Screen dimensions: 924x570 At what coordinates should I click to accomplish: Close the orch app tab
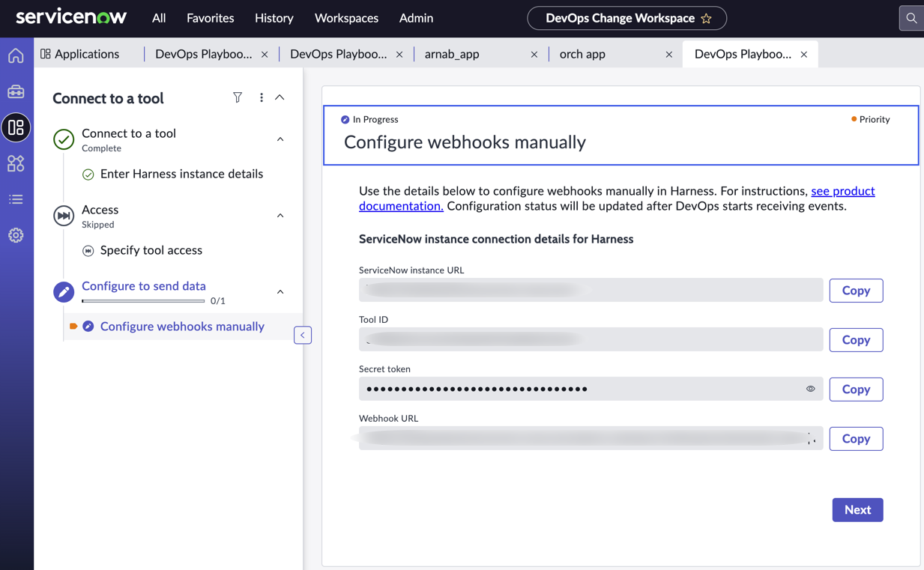coord(669,54)
